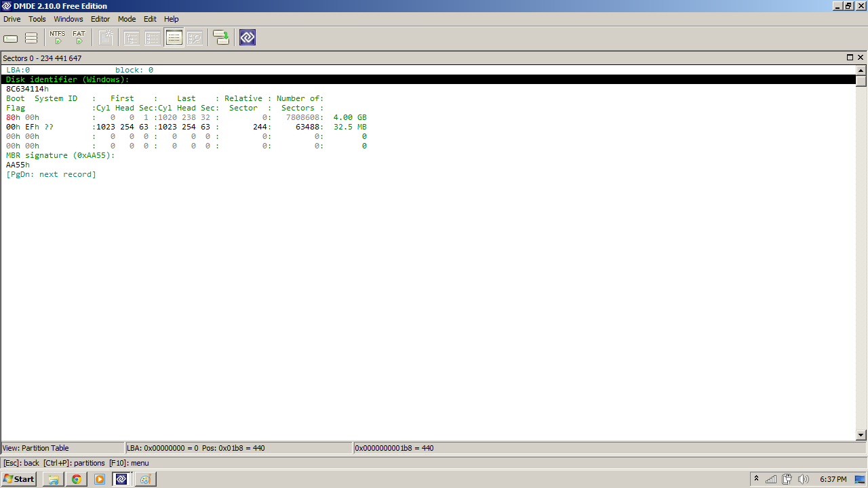Open the Editor menu
868x488 pixels.
tap(100, 19)
